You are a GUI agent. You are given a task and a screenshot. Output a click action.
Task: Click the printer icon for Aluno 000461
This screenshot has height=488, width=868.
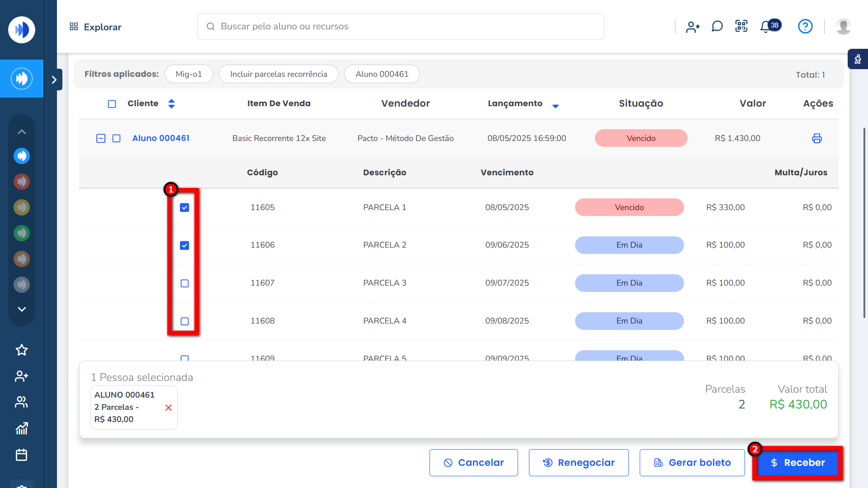(816, 138)
